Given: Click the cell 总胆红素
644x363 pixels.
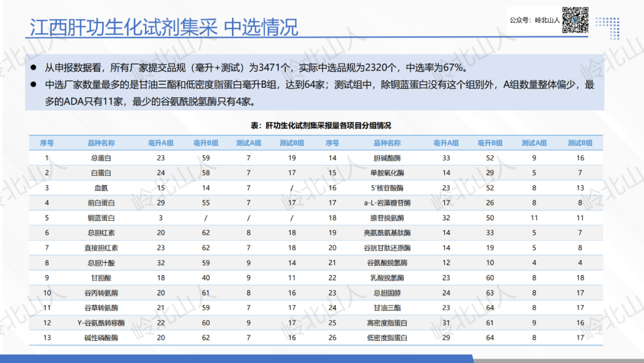Looking at the screenshot, I should coord(101,233).
